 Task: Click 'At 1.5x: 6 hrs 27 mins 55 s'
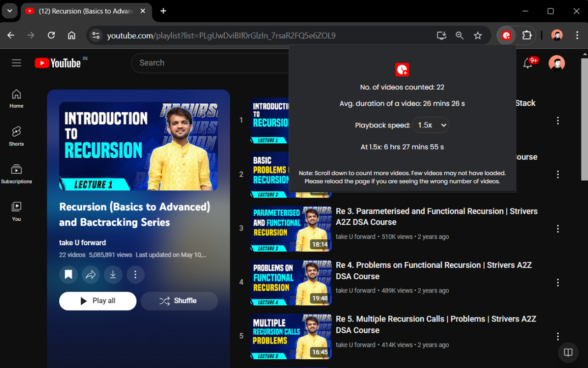click(402, 147)
